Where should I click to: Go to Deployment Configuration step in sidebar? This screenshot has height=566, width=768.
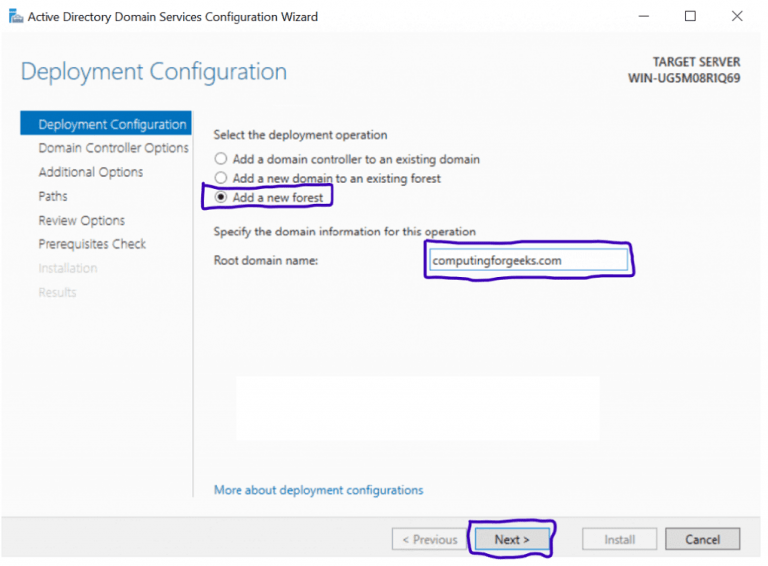pos(106,124)
